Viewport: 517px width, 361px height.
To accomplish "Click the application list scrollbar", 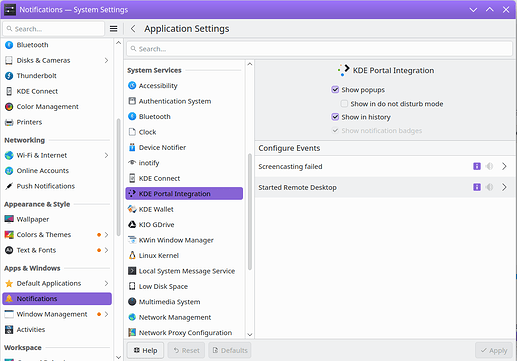I will [x=250, y=211].
